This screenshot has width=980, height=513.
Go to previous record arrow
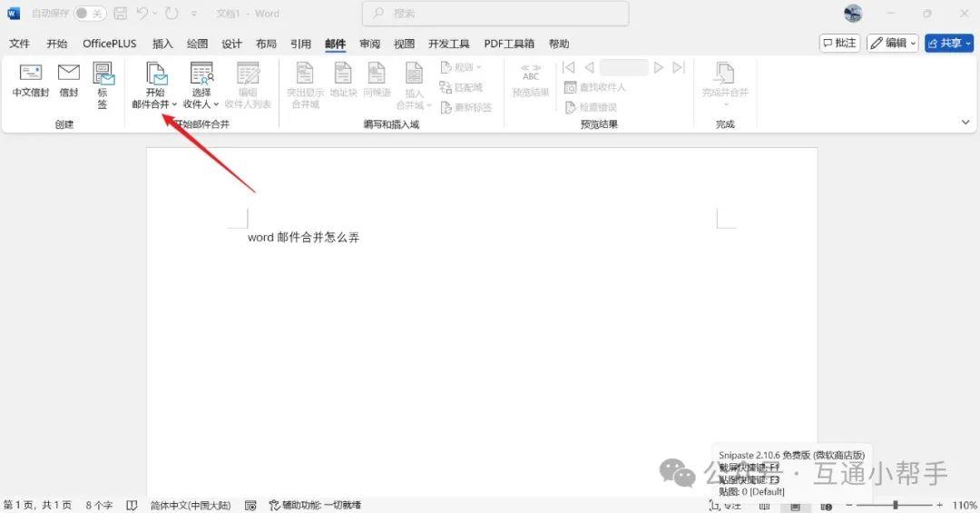coord(589,67)
